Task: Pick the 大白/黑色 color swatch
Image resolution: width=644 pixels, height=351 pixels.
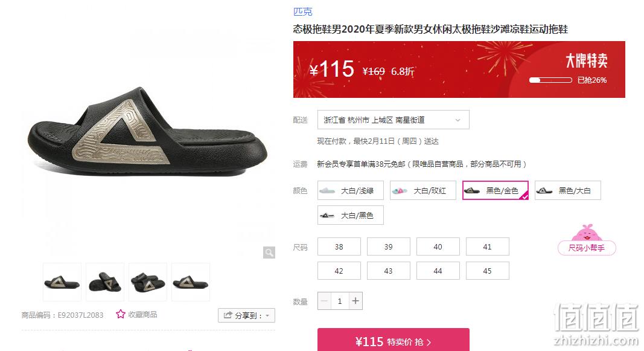Action: pyautogui.click(x=350, y=215)
